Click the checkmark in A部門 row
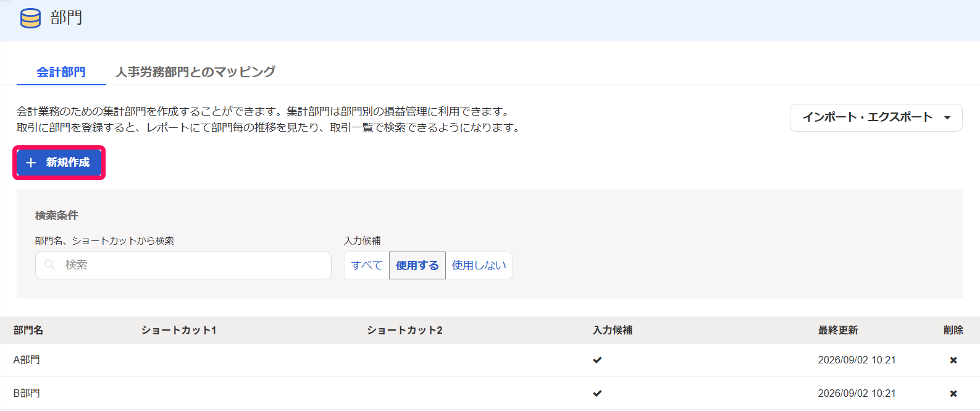Screen dimensions: 980x411 (x=597, y=360)
